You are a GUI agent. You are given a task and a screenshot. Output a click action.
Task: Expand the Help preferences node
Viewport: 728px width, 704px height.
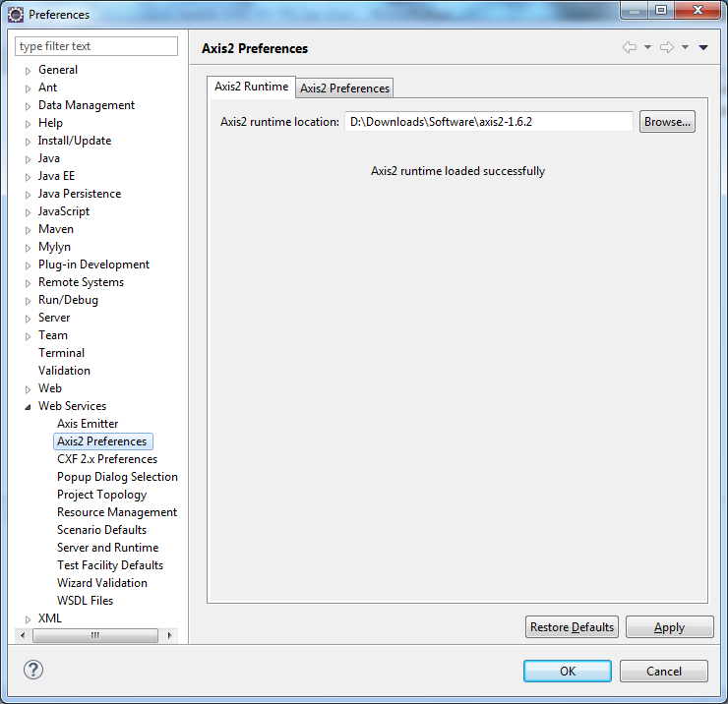28,124
